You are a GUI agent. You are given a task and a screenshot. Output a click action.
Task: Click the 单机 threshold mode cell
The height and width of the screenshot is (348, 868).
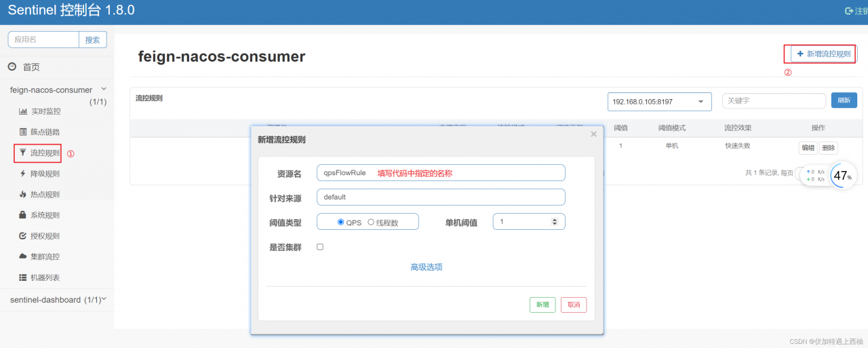pyautogui.click(x=672, y=145)
